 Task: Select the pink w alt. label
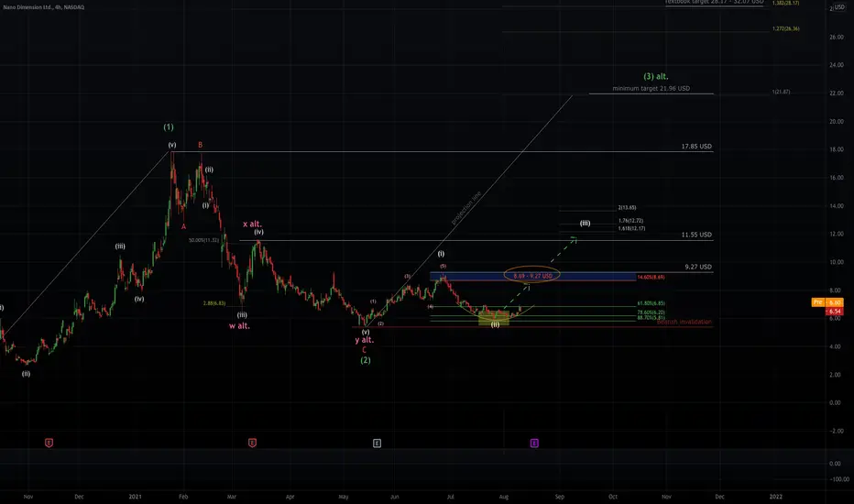tap(239, 326)
